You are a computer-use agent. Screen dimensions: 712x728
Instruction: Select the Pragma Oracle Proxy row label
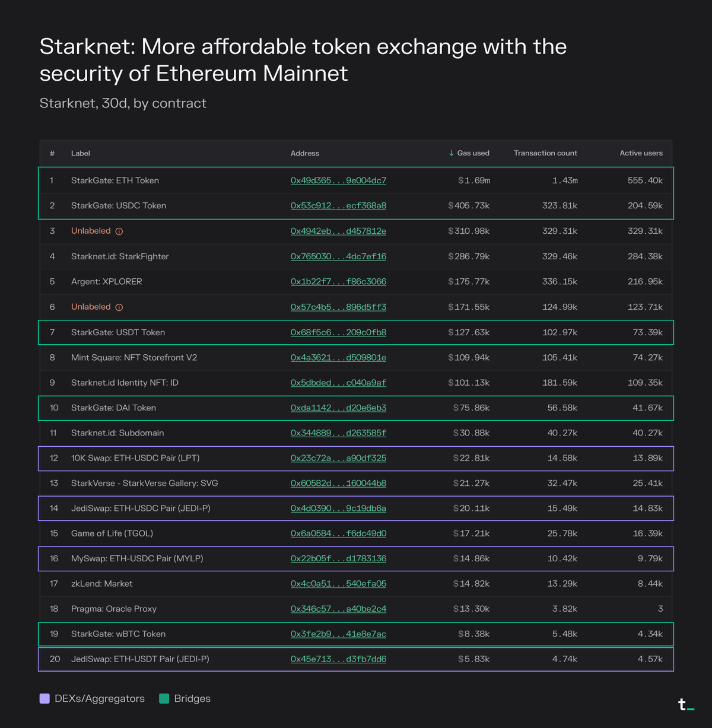coord(113,609)
